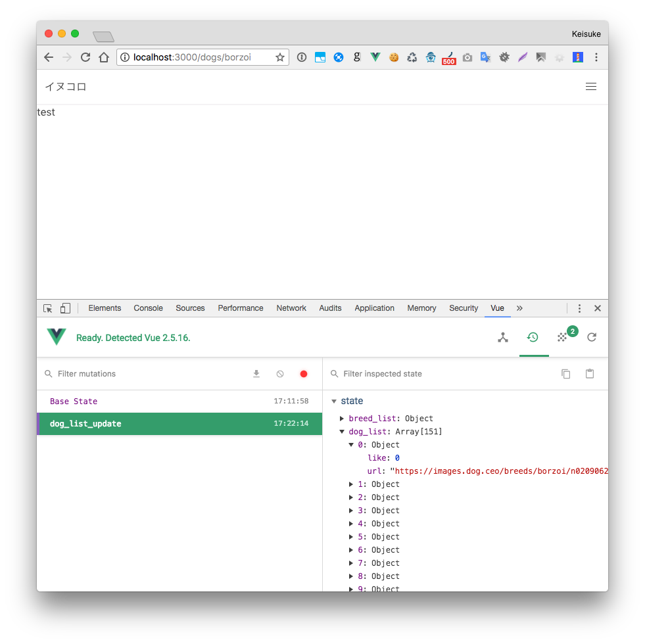Collapse the dog_list array
This screenshot has width=645, height=644.
click(342, 431)
